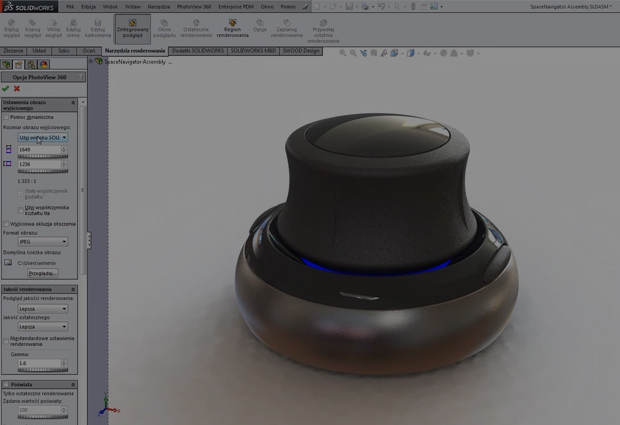Click the Edytuj wygląd icon

[12, 28]
